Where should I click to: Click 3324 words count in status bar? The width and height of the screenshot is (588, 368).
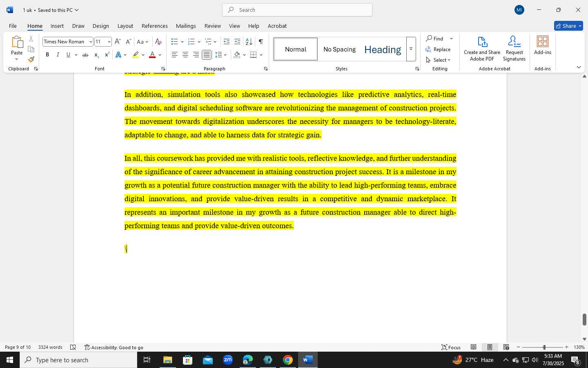click(x=50, y=347)
